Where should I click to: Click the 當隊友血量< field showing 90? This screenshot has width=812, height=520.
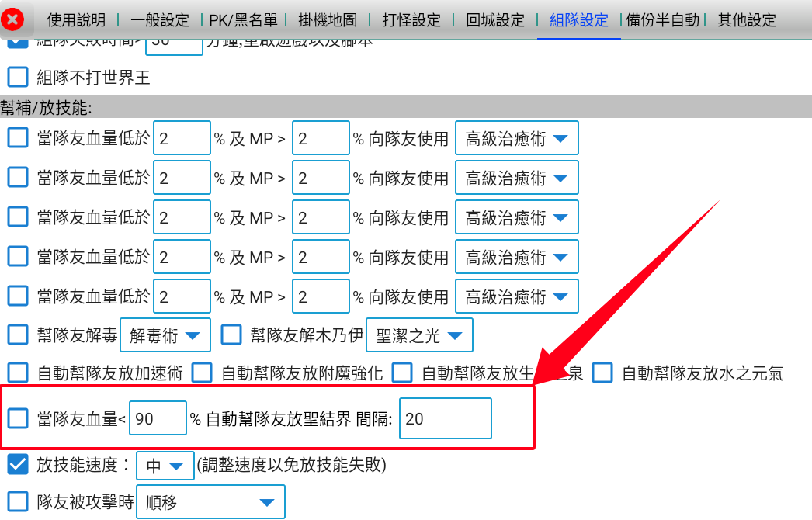coord(158,419)
